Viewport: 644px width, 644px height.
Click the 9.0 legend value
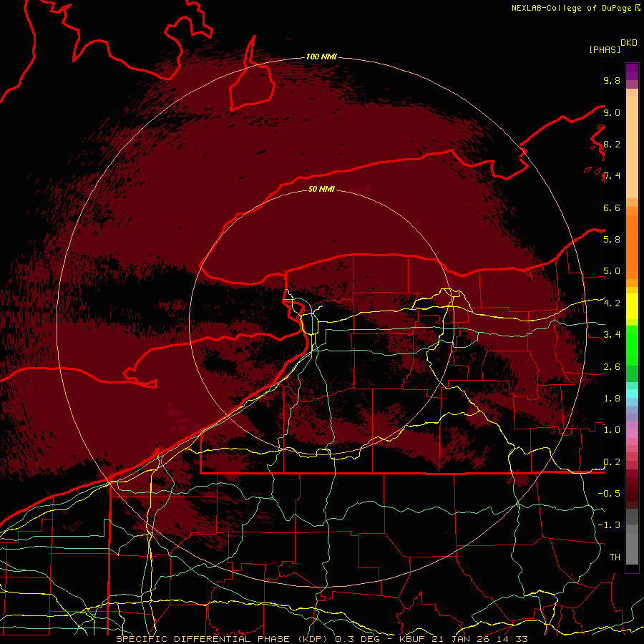point(612,112)
